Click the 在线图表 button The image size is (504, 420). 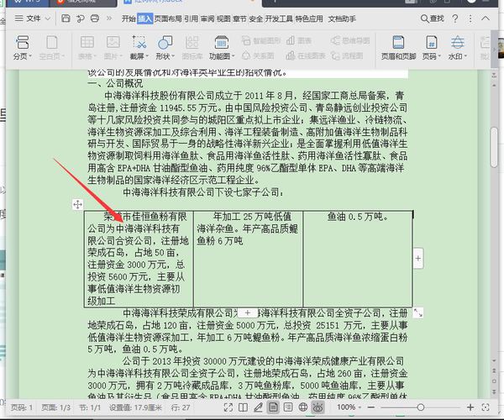pyautogui.click(x=306, y=56)
